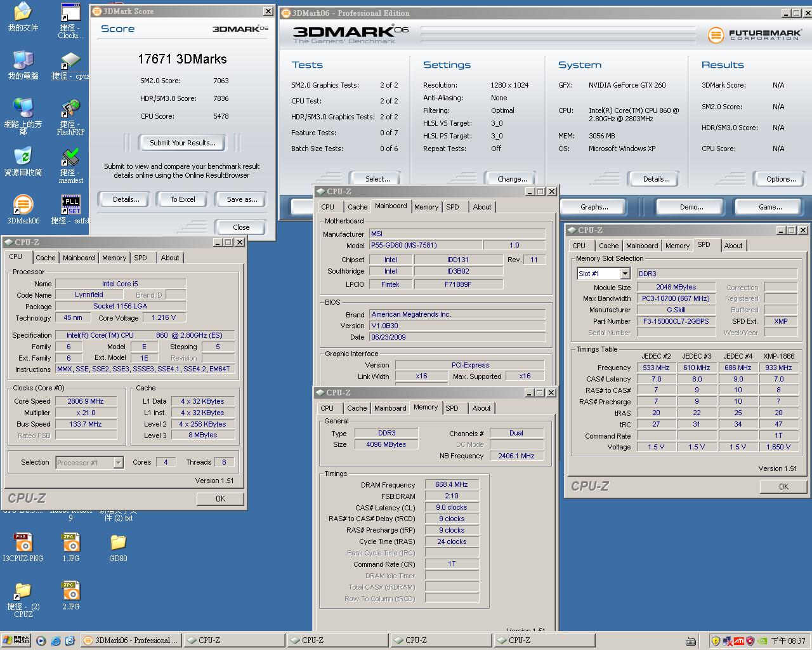Select Cache tab in CPU tab window
Viewport: 812px width, 650px height.
click(46, 258)
